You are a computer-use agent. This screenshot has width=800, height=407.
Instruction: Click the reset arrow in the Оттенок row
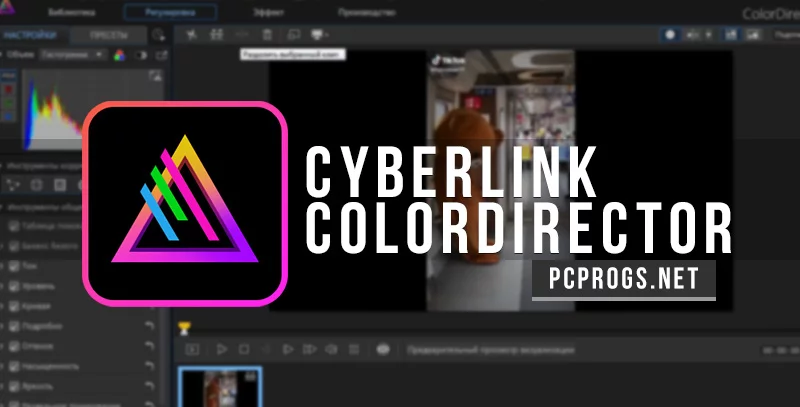tap(149, 346)
